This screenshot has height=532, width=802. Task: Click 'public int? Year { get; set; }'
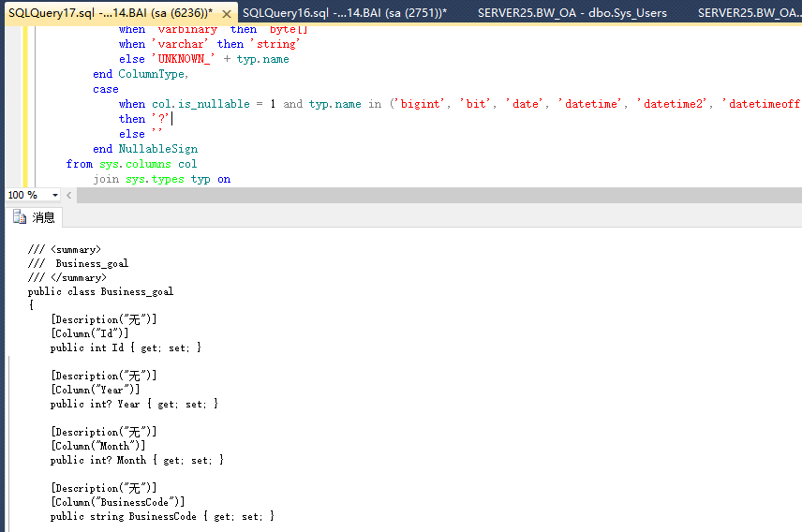coord(135,404)
